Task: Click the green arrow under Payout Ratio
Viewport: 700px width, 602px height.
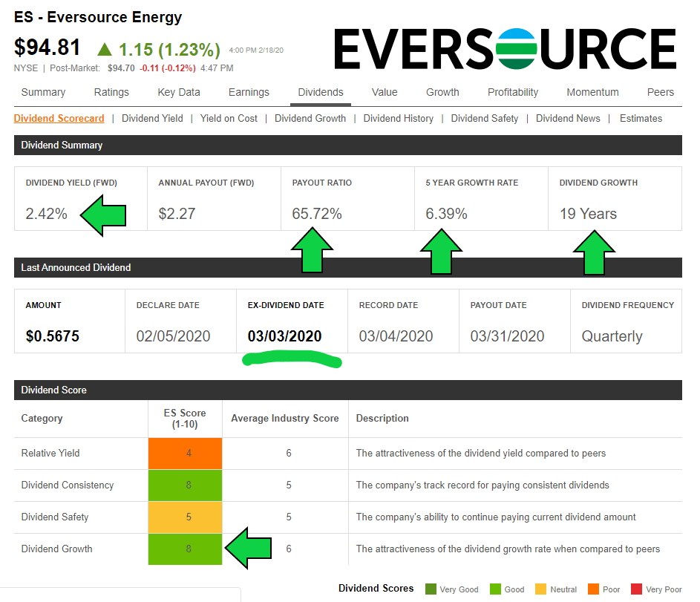Action: point(311,250)
